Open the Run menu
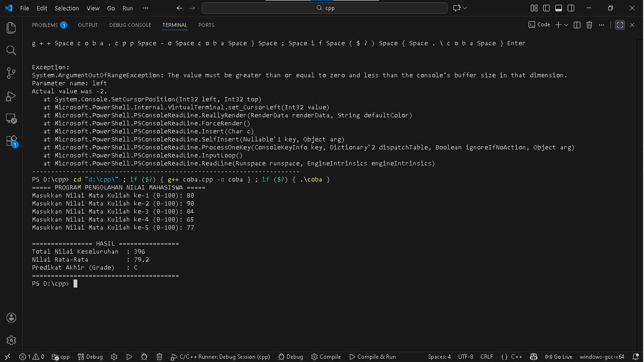644x362 pixels. click(x=128, y=8)
